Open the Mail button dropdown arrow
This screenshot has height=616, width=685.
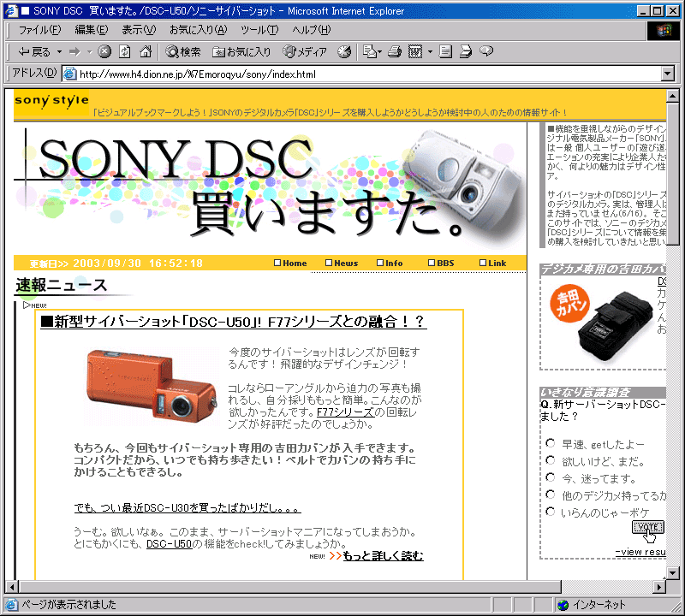click(x=379, y=52)
